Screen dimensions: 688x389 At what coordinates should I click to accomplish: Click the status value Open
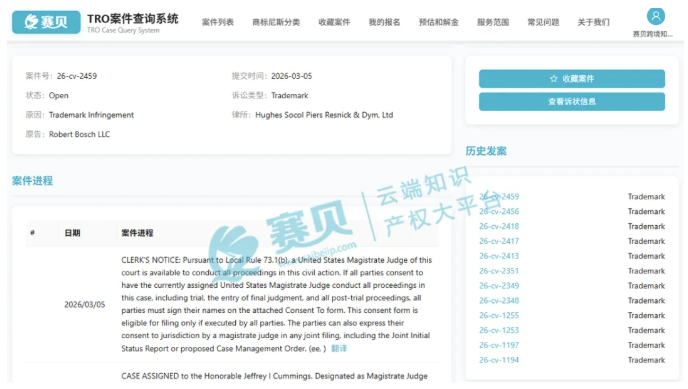pos(58,96)
